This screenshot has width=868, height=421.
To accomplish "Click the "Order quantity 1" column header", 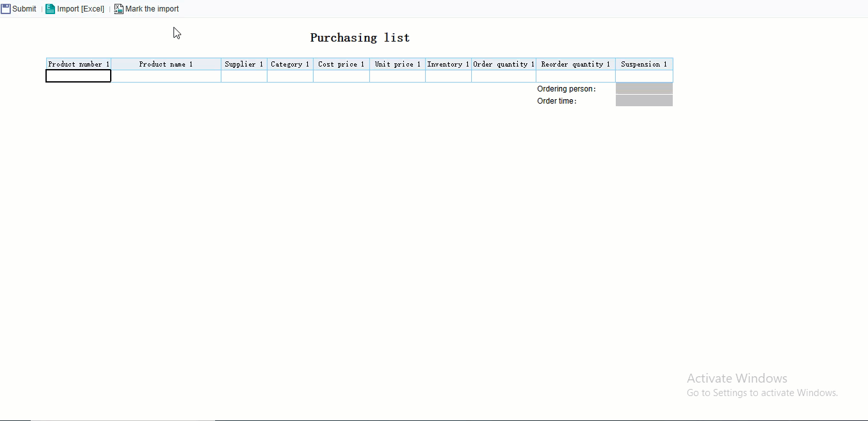I will point(504,64).
